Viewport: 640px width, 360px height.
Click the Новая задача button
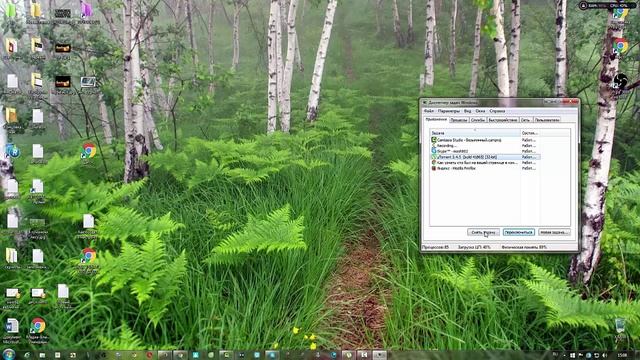coord(554,232)
